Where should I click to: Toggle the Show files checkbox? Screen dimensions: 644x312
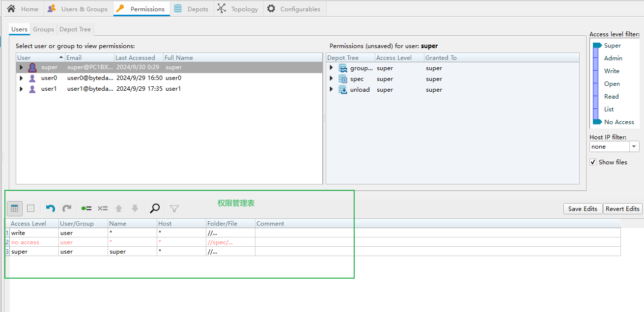pyautogui.click(x=593, y=162)
